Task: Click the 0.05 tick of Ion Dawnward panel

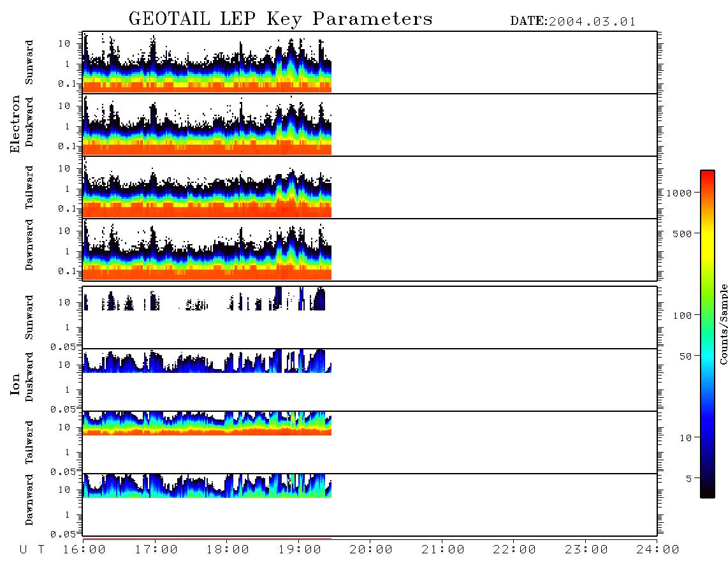Action: coord(62,534)
